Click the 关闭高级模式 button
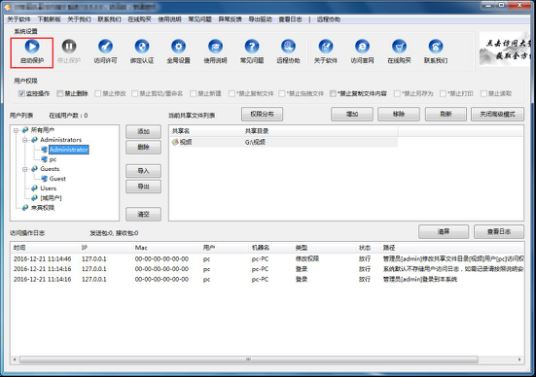 (497, 114)
